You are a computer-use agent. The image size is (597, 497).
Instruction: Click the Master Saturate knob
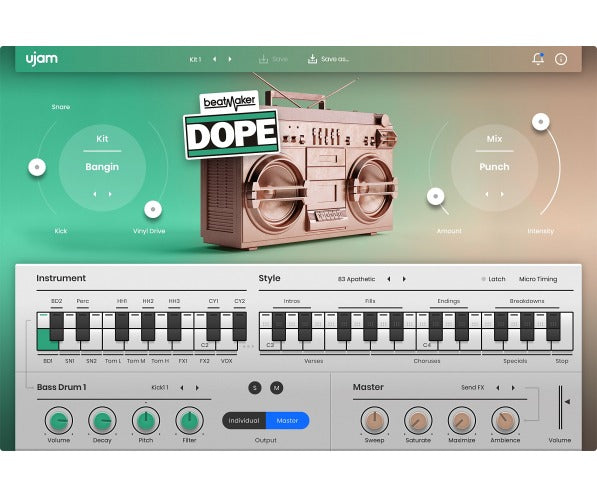[x=418, y=420]
